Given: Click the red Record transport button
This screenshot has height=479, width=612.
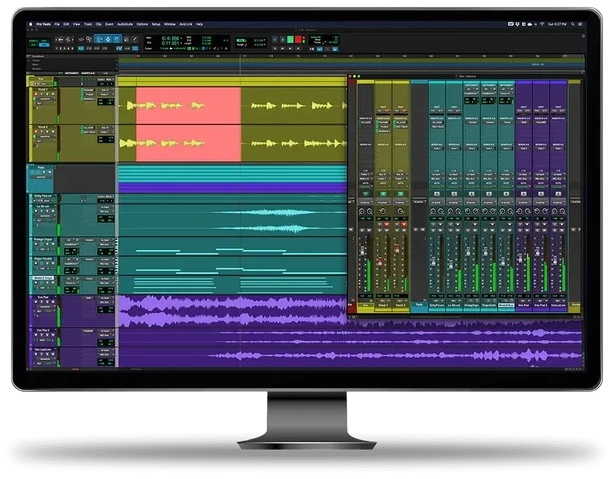Looking at the screenshot, I should 298,39.
